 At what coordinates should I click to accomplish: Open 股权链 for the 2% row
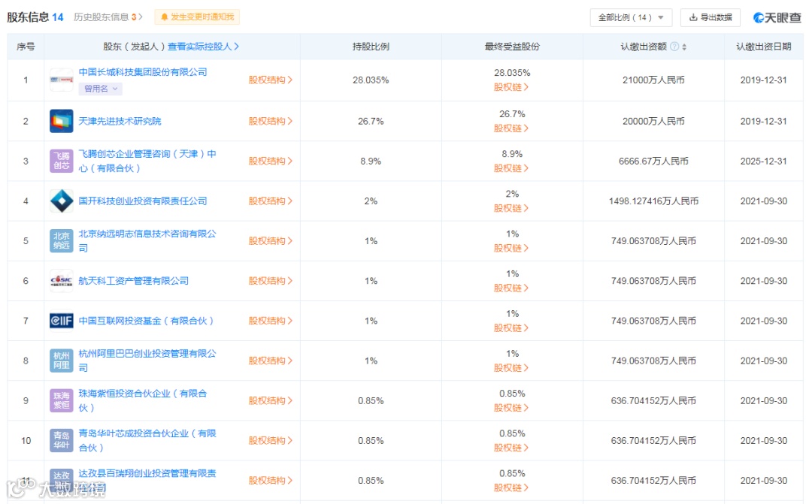[x=511, y=208]
